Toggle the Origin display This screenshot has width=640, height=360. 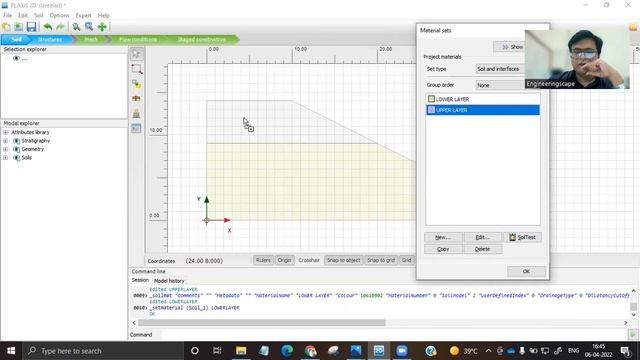(284, 260)
